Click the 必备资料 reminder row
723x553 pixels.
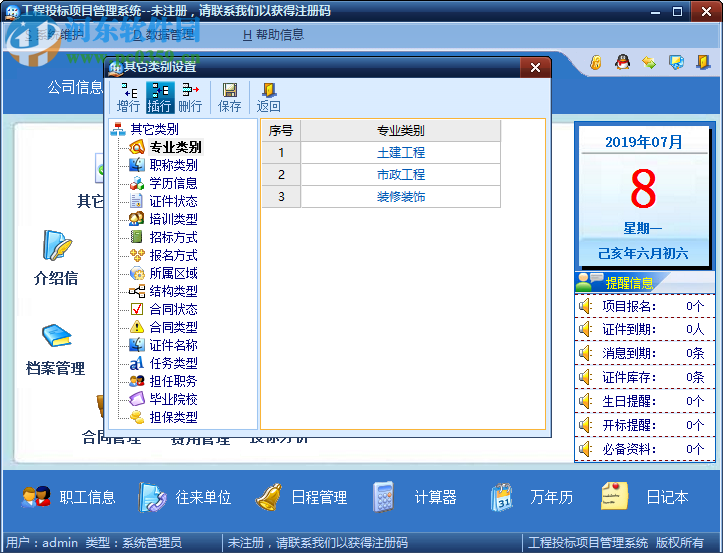pyautogui.click(x=645, y=449)
